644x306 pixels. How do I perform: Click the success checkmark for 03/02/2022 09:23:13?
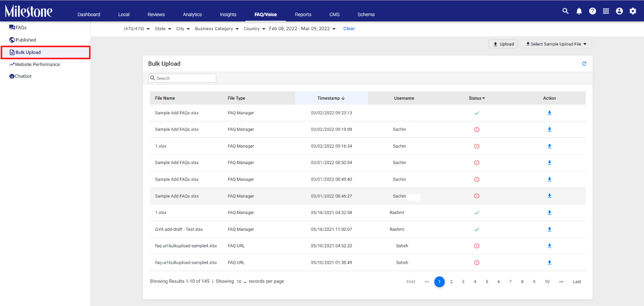477,113
